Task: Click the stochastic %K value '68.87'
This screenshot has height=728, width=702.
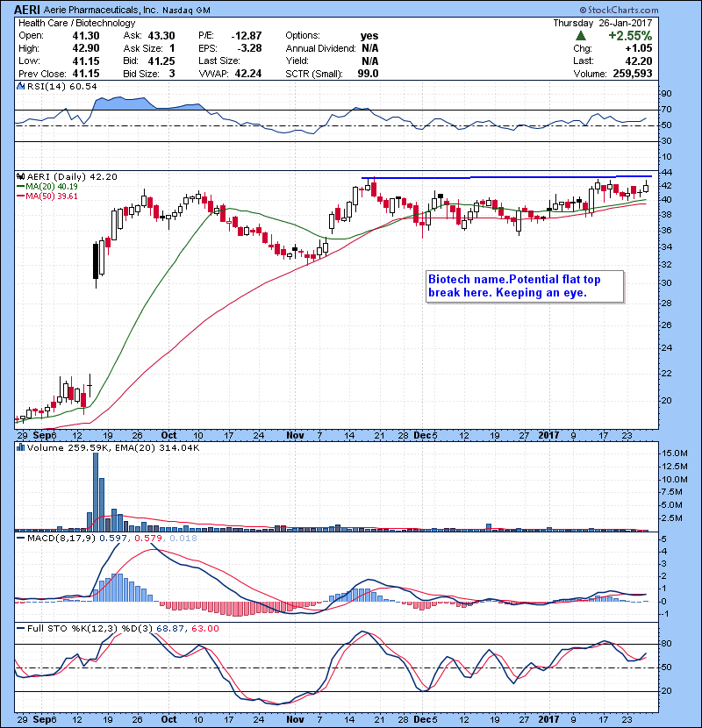Action: point(170,628)
